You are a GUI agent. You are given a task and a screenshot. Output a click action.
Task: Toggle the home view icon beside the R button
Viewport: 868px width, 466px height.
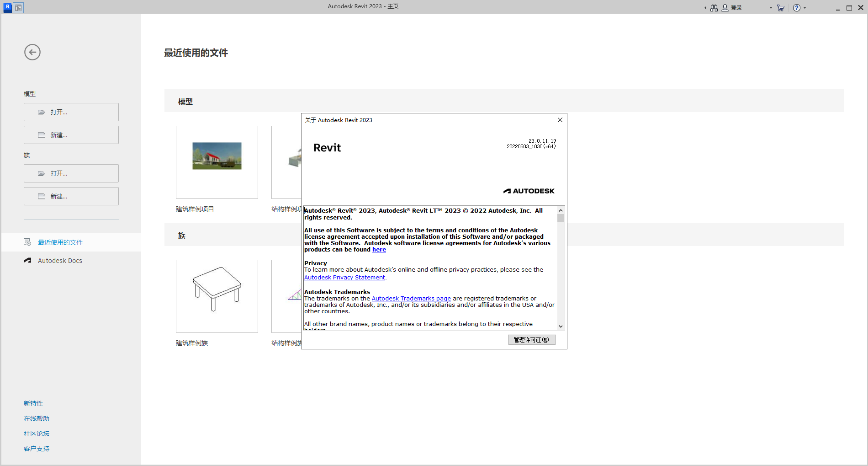[x=18, y=7]
